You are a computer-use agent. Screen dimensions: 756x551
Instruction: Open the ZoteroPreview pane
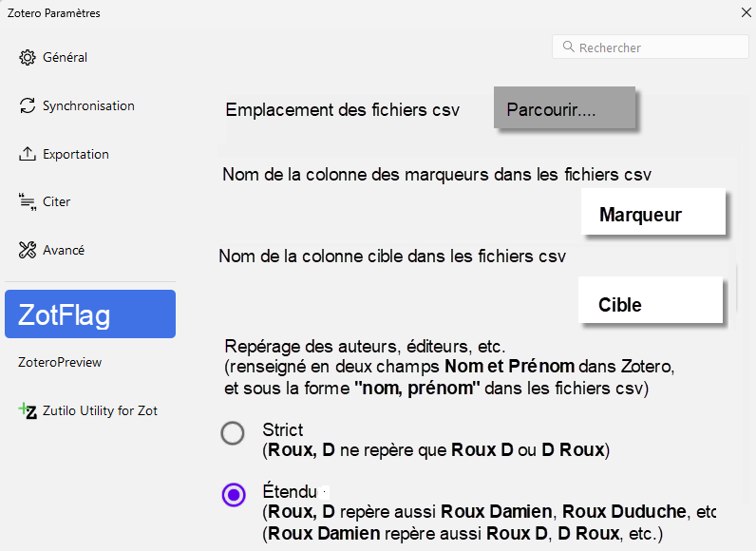90,362
